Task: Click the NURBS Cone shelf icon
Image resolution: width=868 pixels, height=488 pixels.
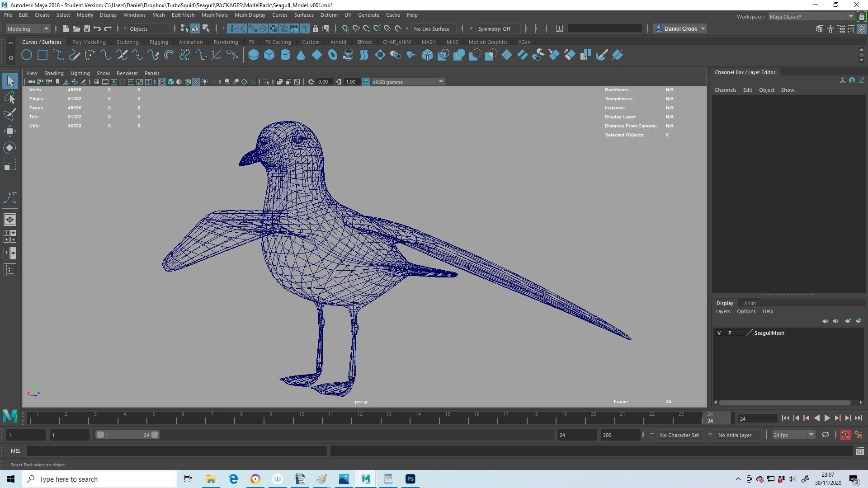Action: point(301,55)
